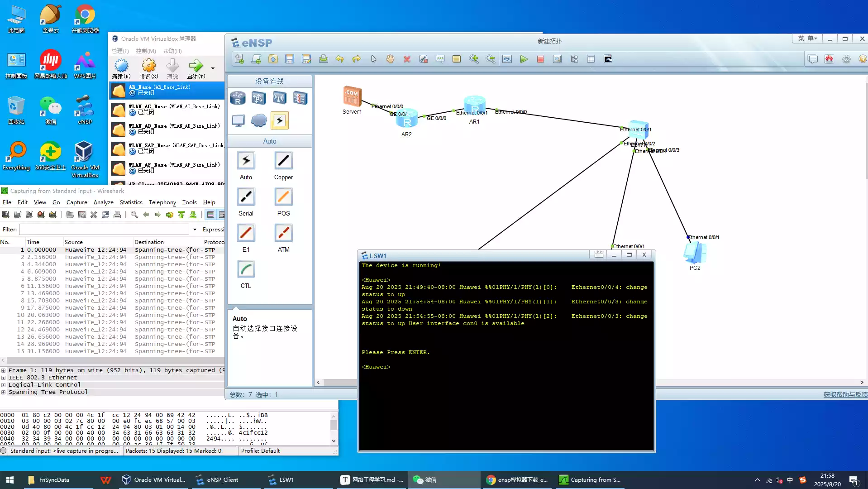
Task: Open Wireshark Analyze menu
Action: click(x=103, y=202)
